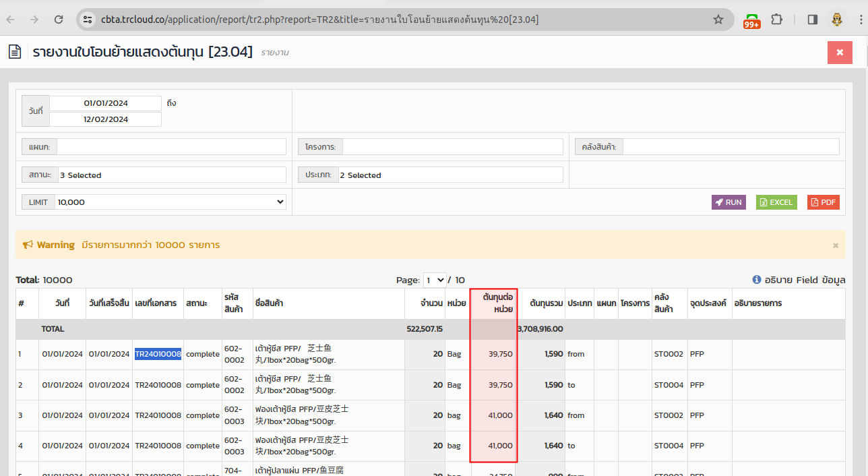The width and height of the screenshot is (868, 476).
Task: Dismiss the warning banner
Action: (836, 245)
